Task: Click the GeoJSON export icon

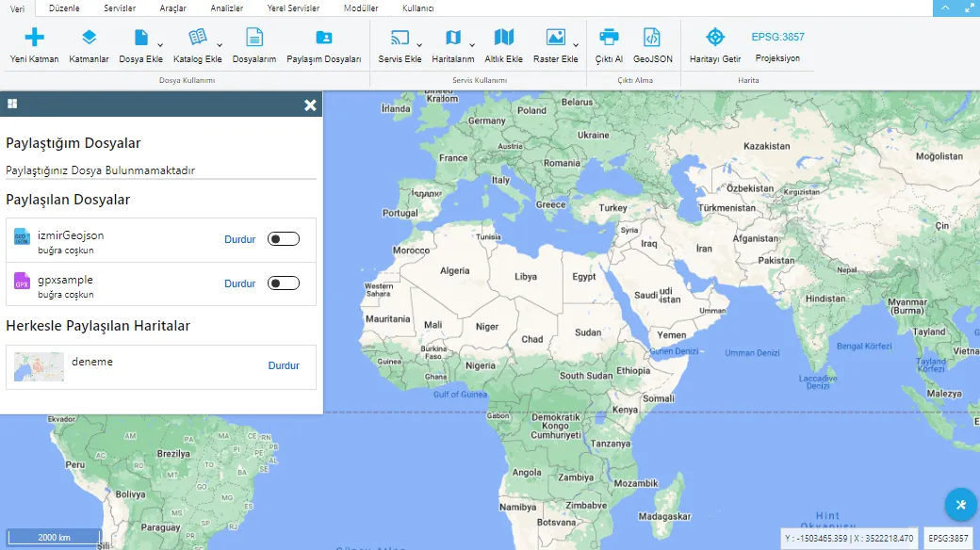Action: [x=652, y=38]
